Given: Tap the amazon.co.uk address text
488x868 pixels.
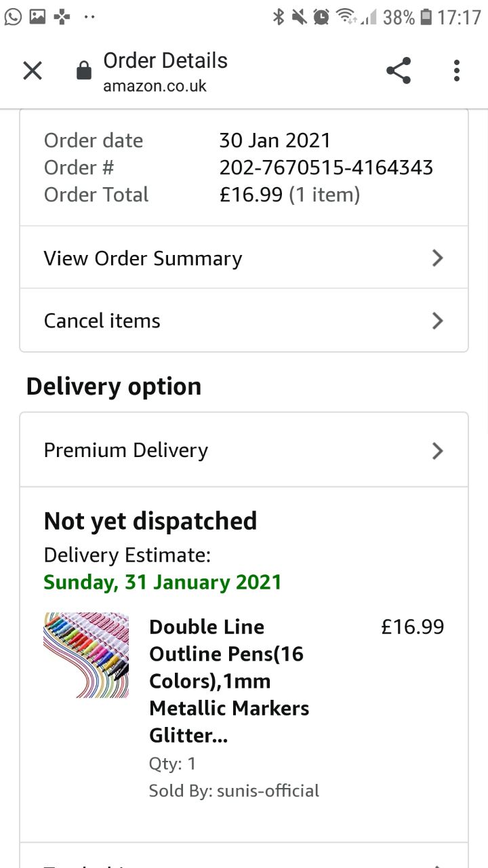Looking at the screenshot, I should [x=155, y=86].
